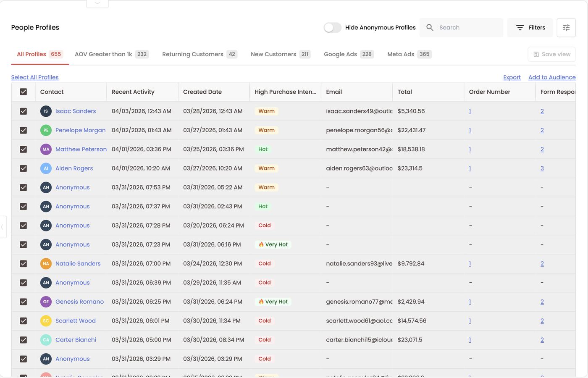Open Genesis Romano profile link
This screenshot has height=378, width=588.
[79, 302]
